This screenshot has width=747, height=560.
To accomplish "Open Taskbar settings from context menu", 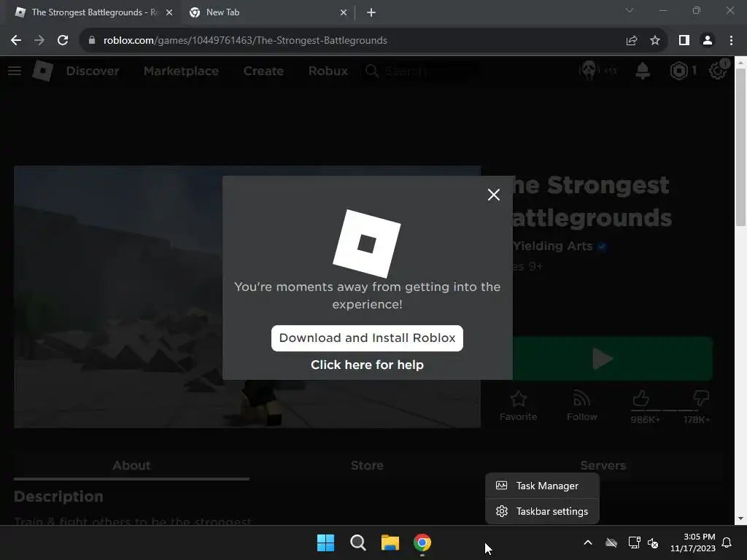I will [x=542, y=511].
